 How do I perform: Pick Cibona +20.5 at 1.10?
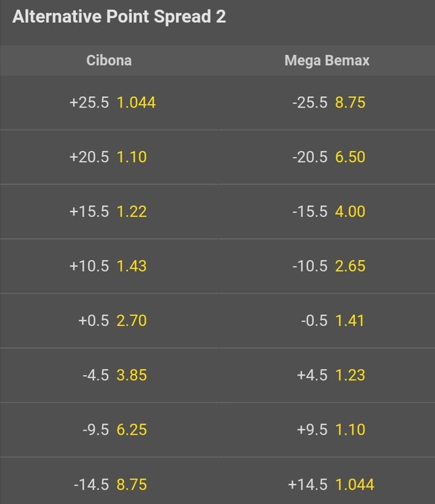coord(109,157)
